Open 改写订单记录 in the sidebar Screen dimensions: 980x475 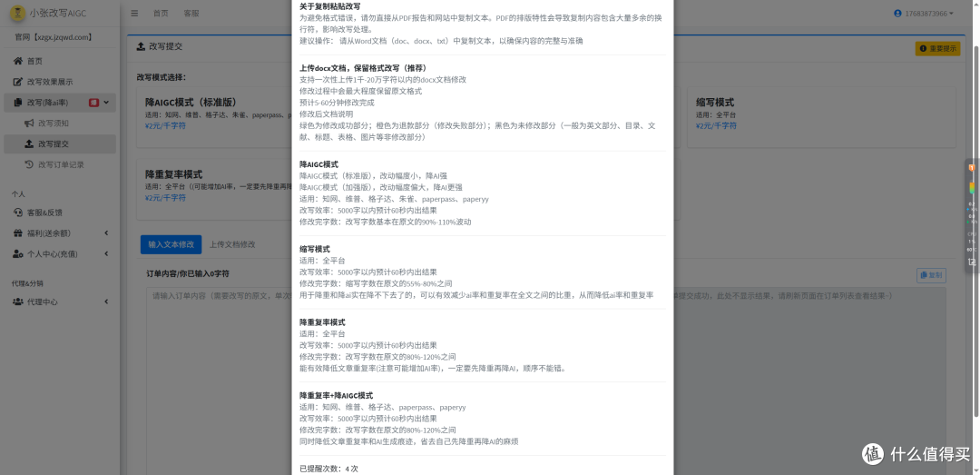click(59, 164)
